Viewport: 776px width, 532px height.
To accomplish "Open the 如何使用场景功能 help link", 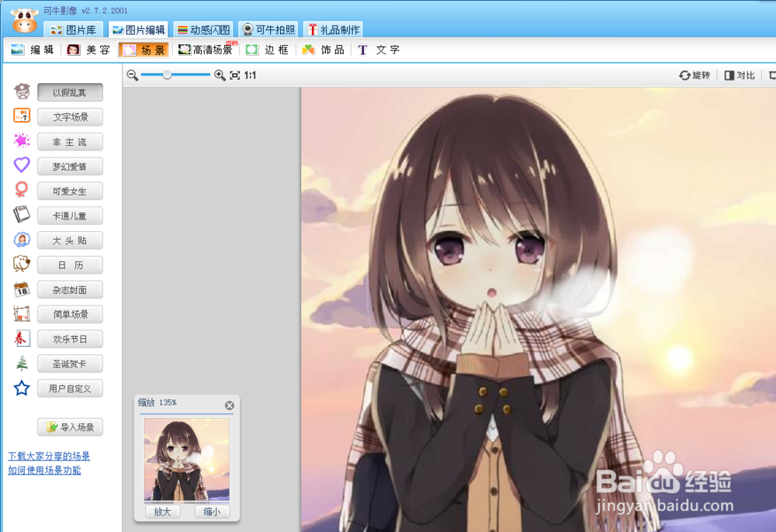I will pos(44,470).
